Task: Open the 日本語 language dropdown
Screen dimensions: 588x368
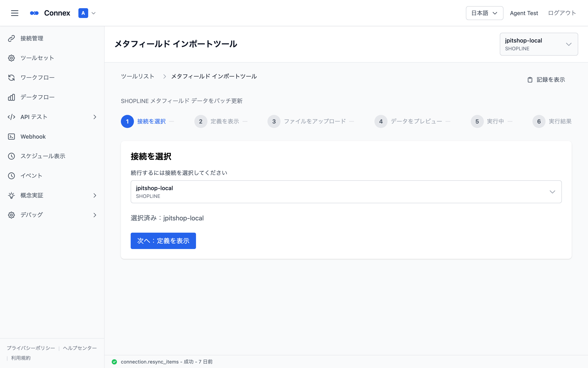Action: [x=484, y=13]
